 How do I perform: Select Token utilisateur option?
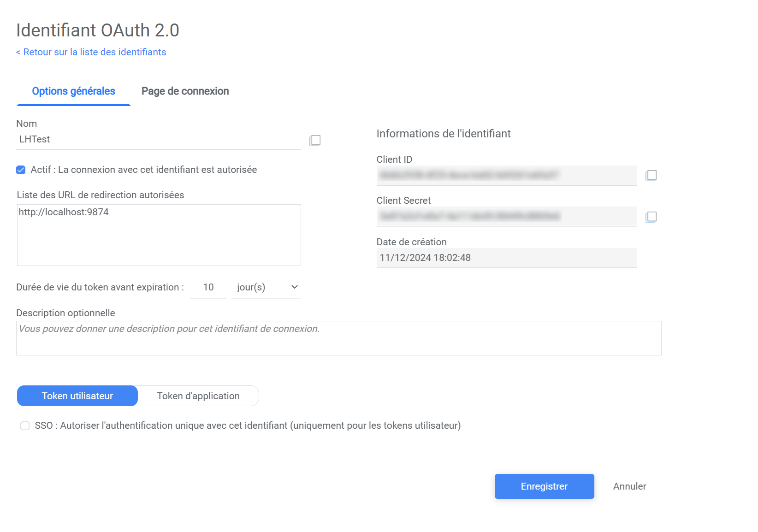(77, 396)
